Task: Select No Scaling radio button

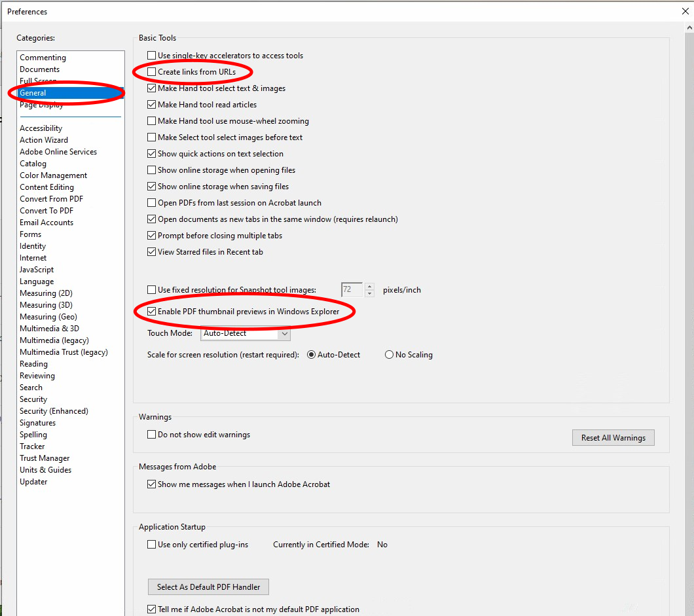Action: (390, 355)
